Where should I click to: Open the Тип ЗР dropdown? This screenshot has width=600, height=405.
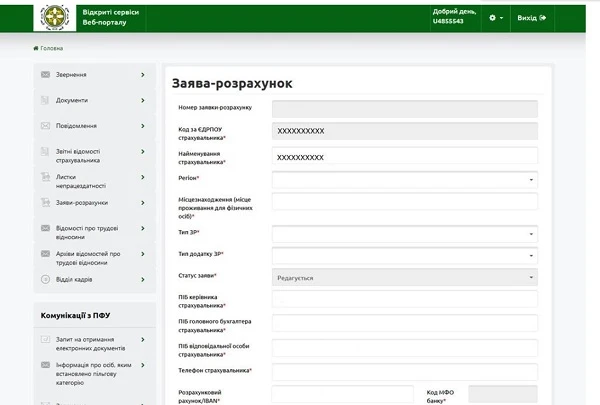404,233
